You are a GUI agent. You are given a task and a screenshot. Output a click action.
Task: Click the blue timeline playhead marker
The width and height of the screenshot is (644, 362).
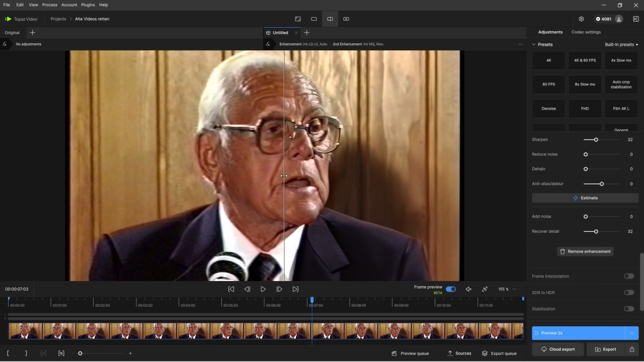(312, 300)
